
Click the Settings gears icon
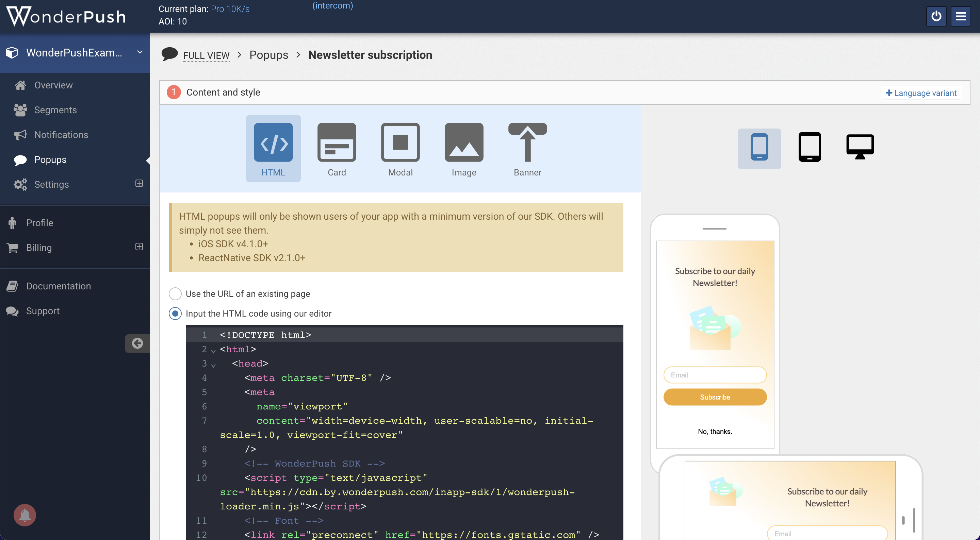pos(20,184)
